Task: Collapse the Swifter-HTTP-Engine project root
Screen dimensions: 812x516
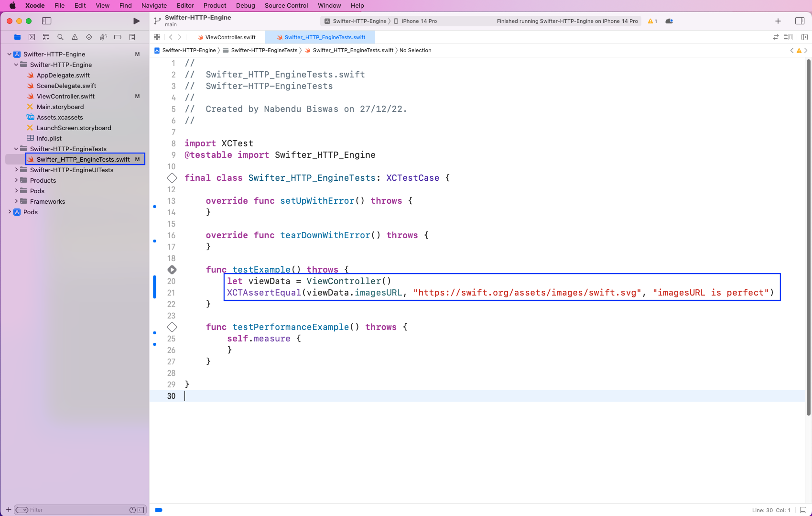Action: 10,54
